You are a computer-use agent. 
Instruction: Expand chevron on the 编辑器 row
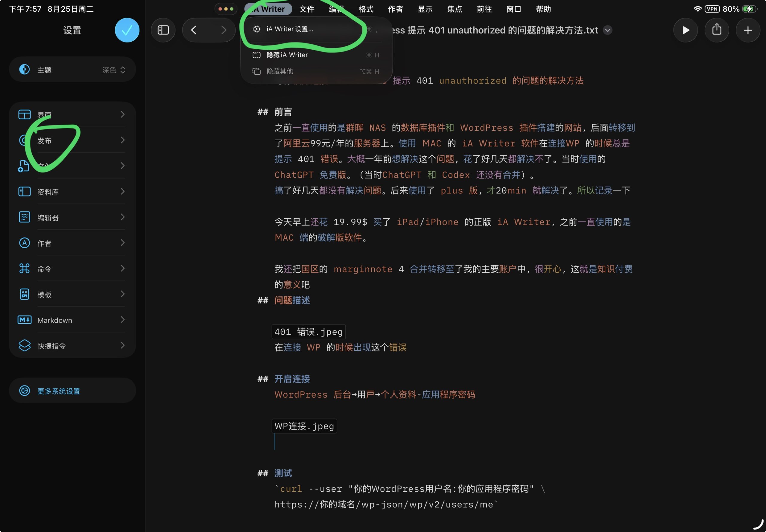click(x=123, y=217)
